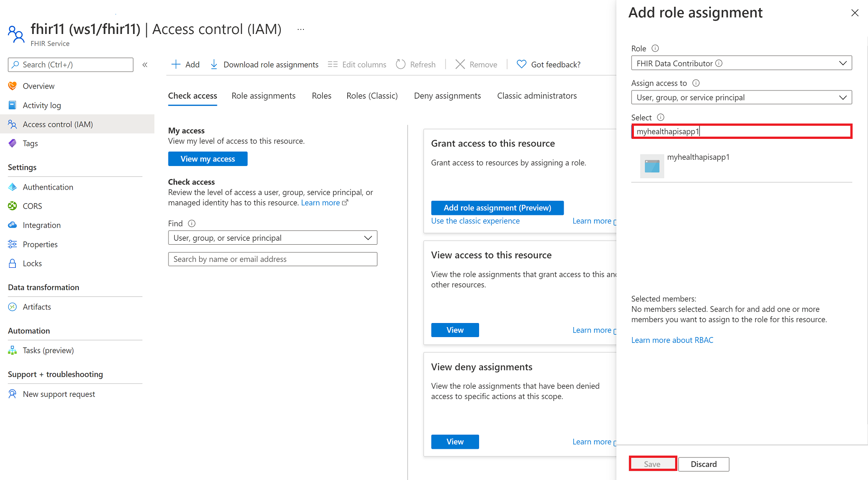Image resolution: width=868 pixels, height=480 pixels.
Task: Click the info icon next to Role
Action: 655,48
